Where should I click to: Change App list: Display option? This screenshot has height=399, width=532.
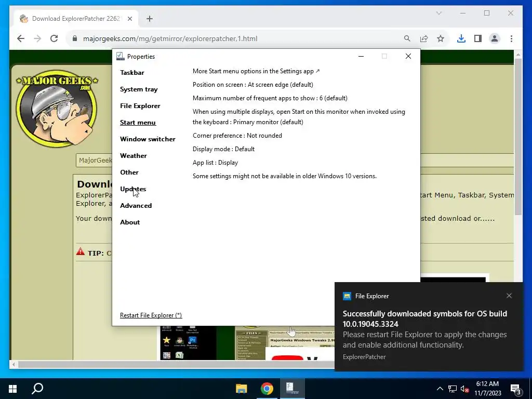point(215,163)
